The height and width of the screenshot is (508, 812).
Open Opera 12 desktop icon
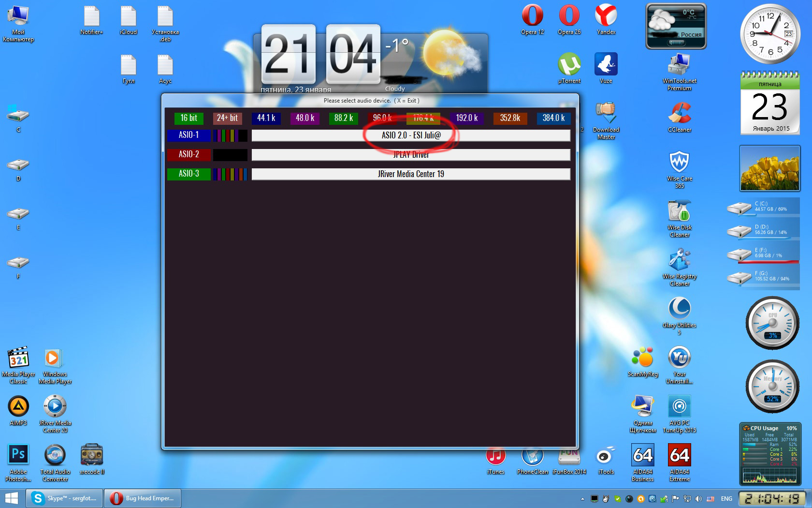coord(532,19)
